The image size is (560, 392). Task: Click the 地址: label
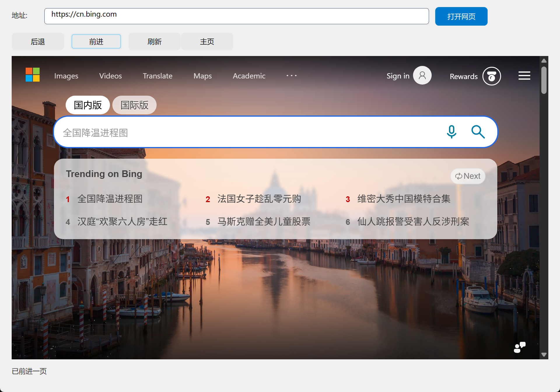(x=20, y=15)
